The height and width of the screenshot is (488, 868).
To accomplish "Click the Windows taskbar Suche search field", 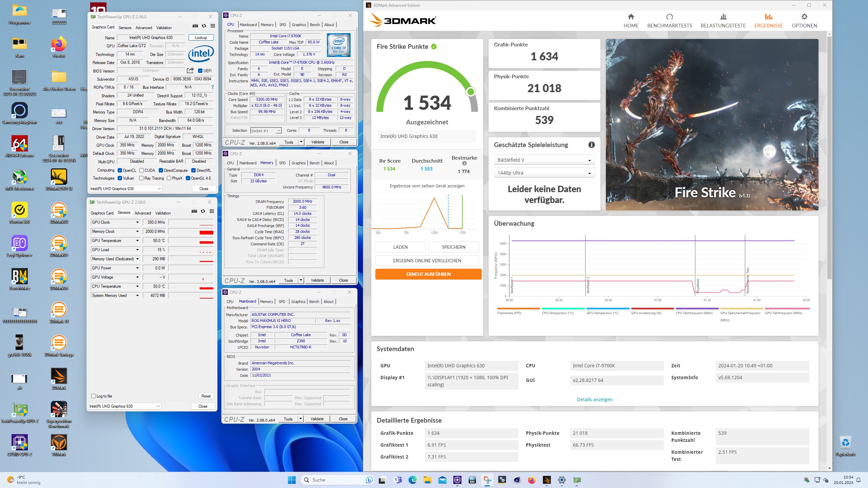I will click(338, 480).
